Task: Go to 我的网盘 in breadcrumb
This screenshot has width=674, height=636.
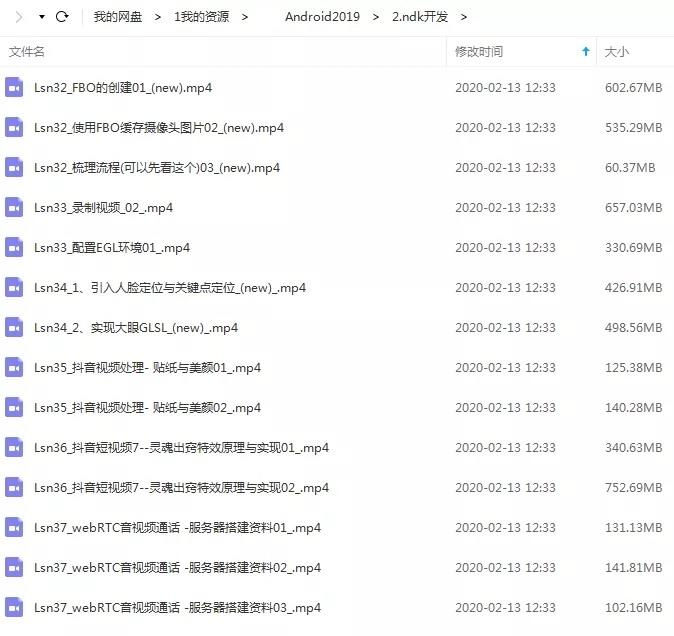Action: 118,17
